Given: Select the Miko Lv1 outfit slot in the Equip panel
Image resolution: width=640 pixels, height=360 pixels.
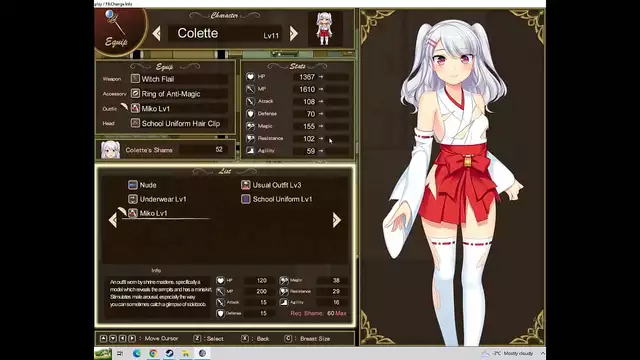Looking at the screenshot, I should click(179, 109).
